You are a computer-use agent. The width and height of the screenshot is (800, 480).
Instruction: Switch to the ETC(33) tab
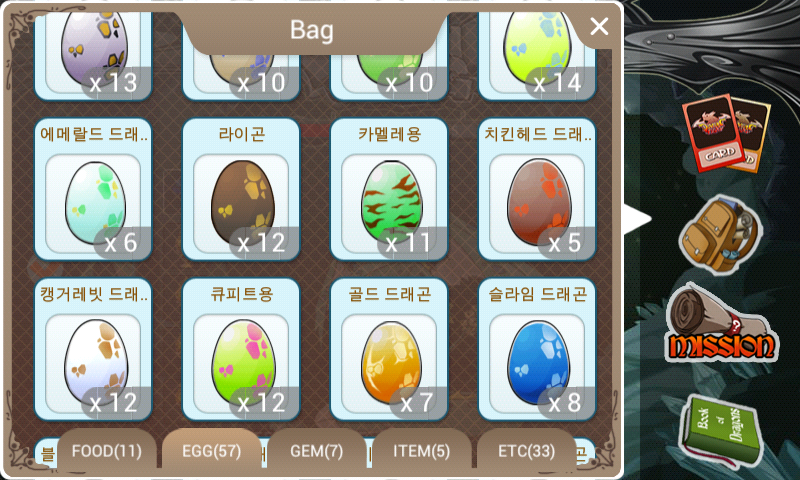click(527, 451)
